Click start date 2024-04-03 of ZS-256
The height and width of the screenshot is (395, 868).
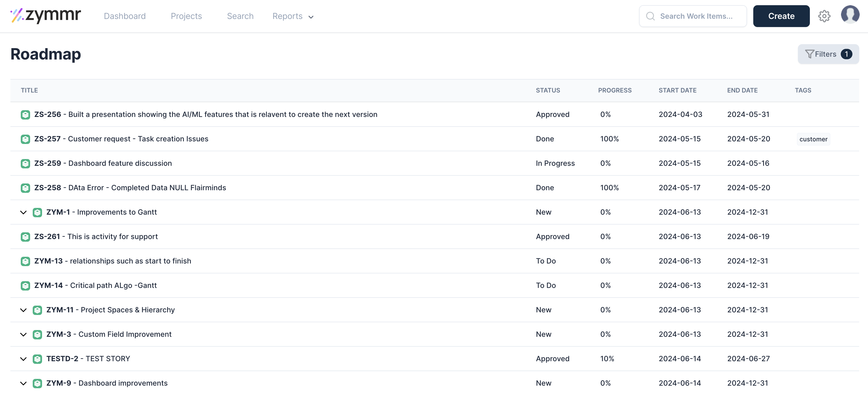680,114
